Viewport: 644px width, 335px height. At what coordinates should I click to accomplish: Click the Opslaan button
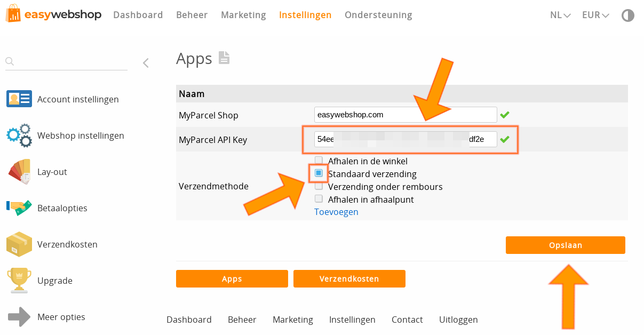point(565,245)
